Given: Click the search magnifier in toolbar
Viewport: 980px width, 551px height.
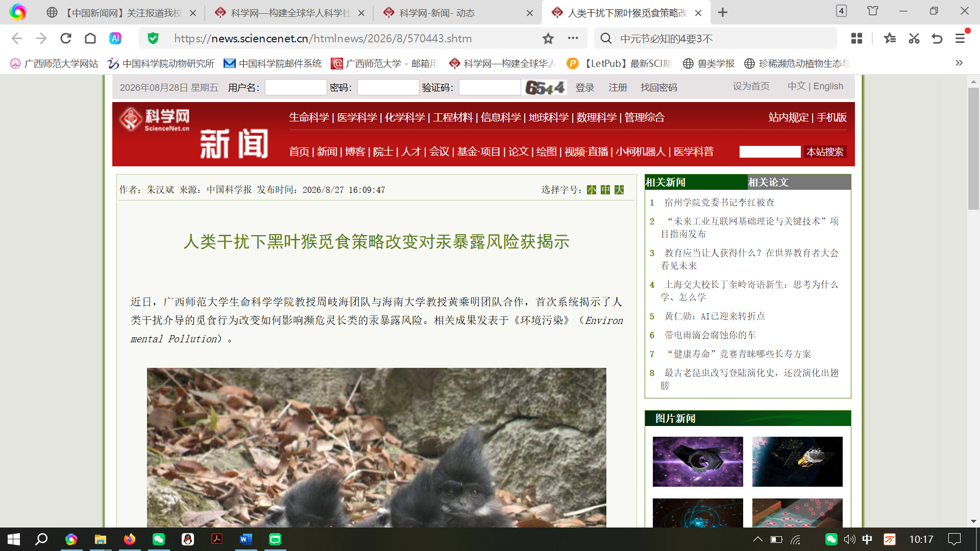Looking at the screenshot, I should pos(606,38).
